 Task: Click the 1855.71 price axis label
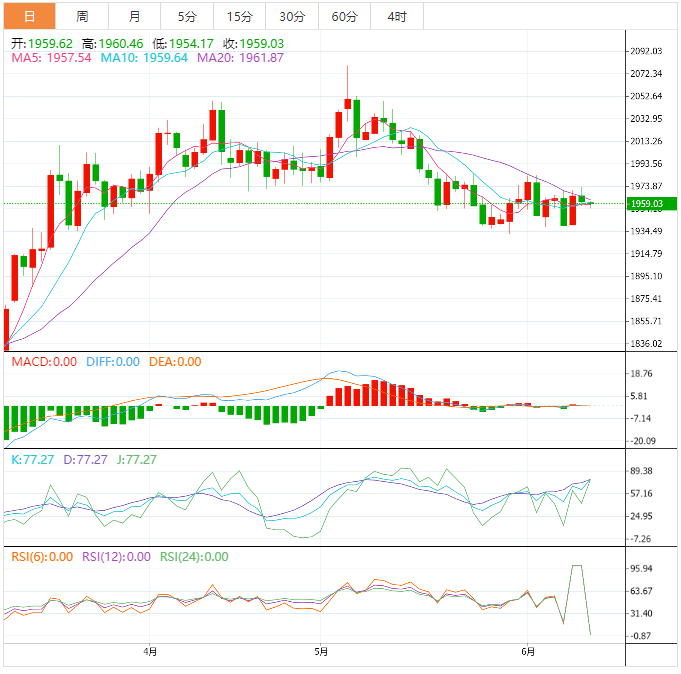[646, 321]
